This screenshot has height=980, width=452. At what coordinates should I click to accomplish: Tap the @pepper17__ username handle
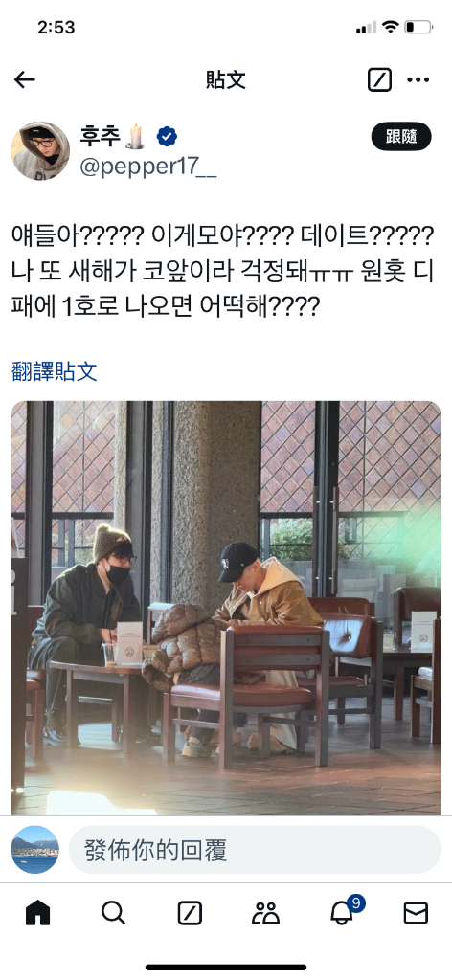tap(148, 167)
